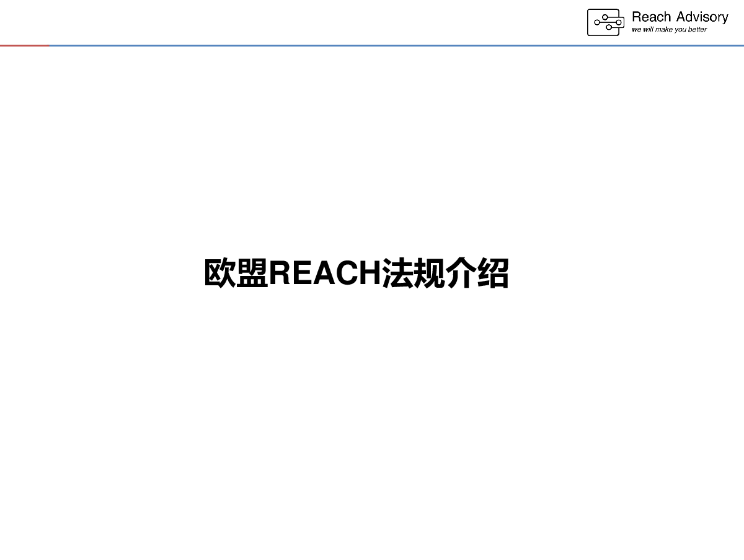The height and width of the screenshot is (560, 744).
Task: Click the 'we will make you better' tagline
Action: [x=669, y=29]
